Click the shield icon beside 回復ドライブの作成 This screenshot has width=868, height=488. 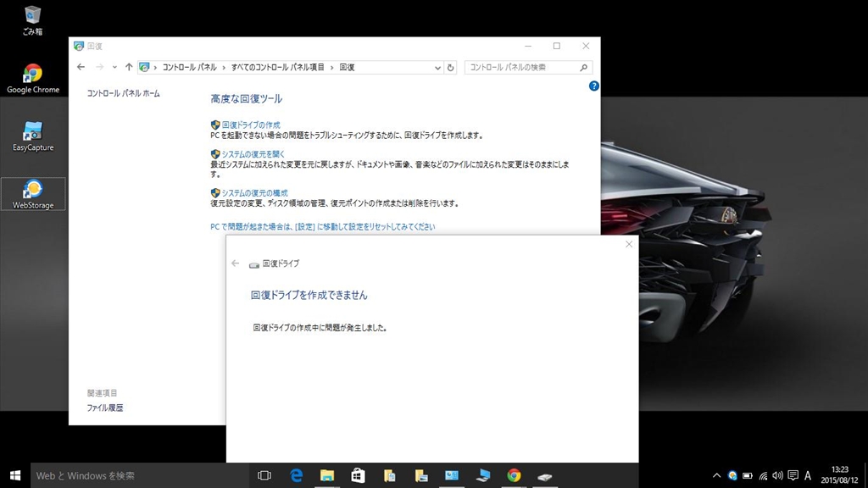[215, 125]
